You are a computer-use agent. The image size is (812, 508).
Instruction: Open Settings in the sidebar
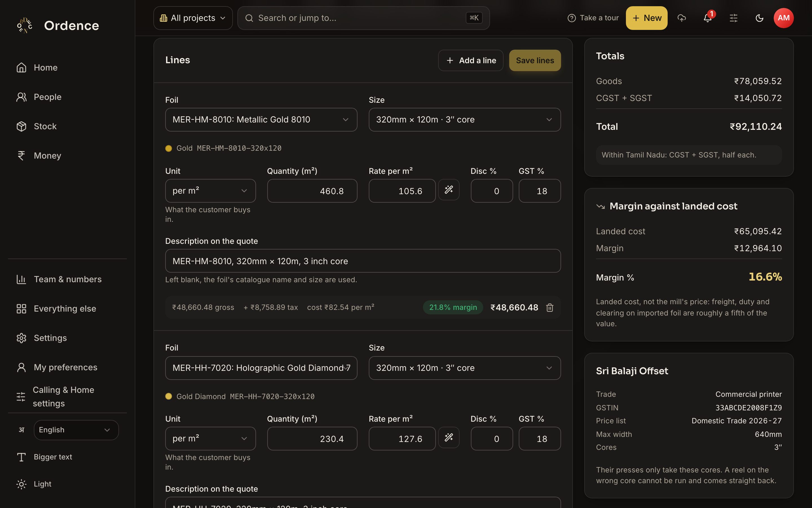(67, 338)
